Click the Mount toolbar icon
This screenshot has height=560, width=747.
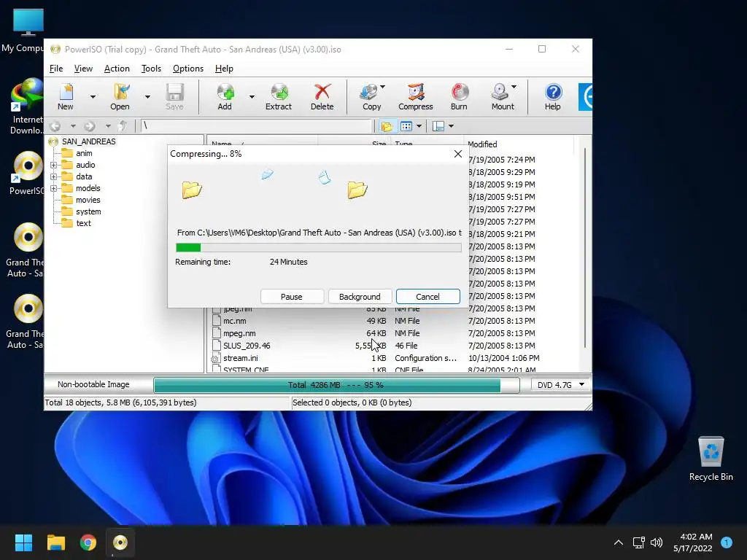coord(503,97)
